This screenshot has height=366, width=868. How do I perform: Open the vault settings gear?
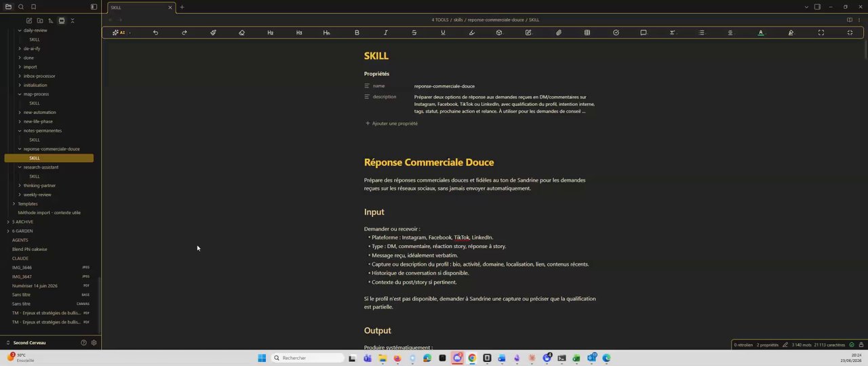coord(94,342)
